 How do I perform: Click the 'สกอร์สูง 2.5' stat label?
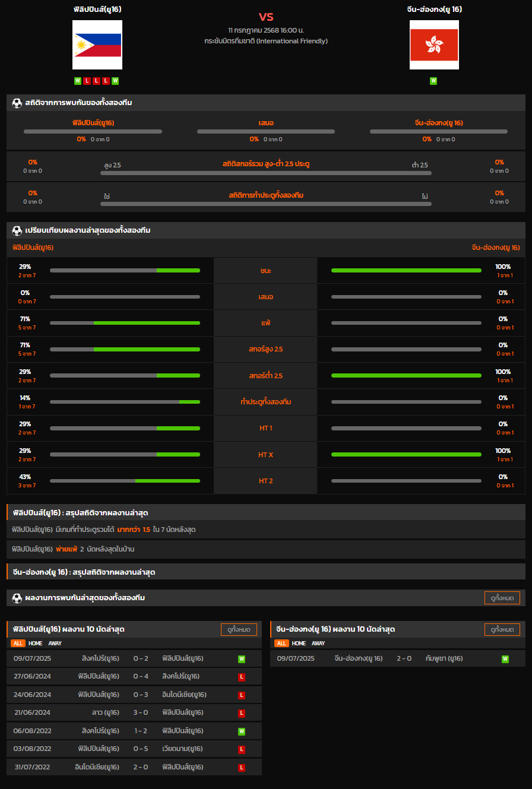click(266, 349)
